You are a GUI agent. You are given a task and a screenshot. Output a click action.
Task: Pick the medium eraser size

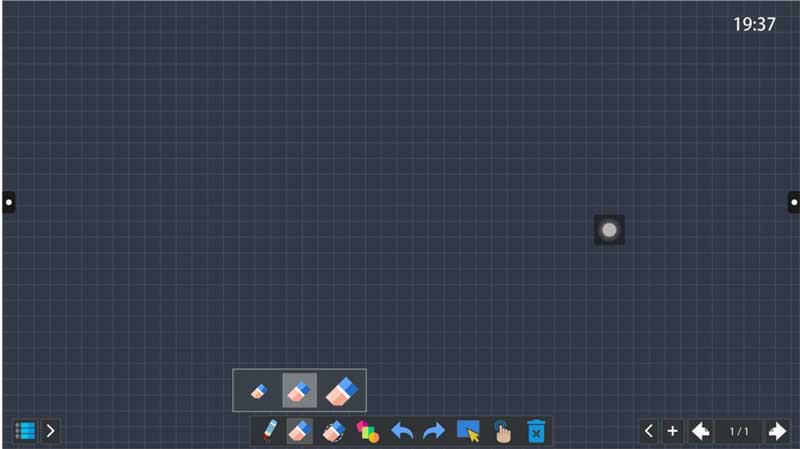click(x=299, y=391)
